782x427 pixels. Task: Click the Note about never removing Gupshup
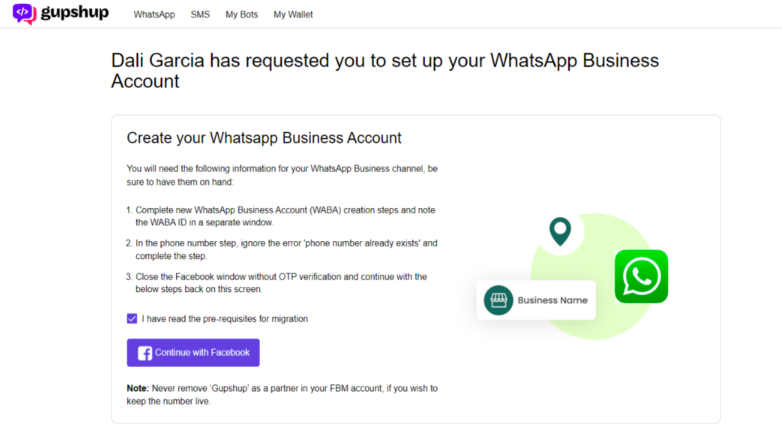[x=282, y=393]
